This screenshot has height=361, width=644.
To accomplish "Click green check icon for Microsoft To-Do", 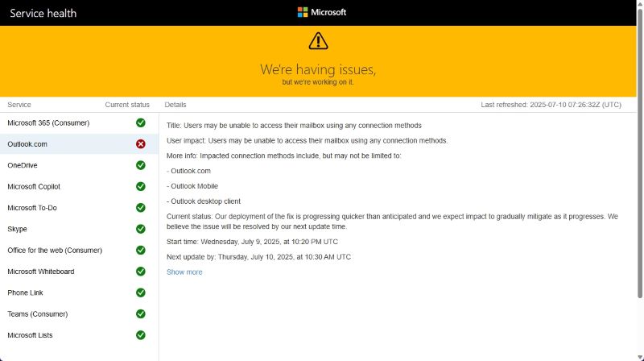I will click(140, 208).
